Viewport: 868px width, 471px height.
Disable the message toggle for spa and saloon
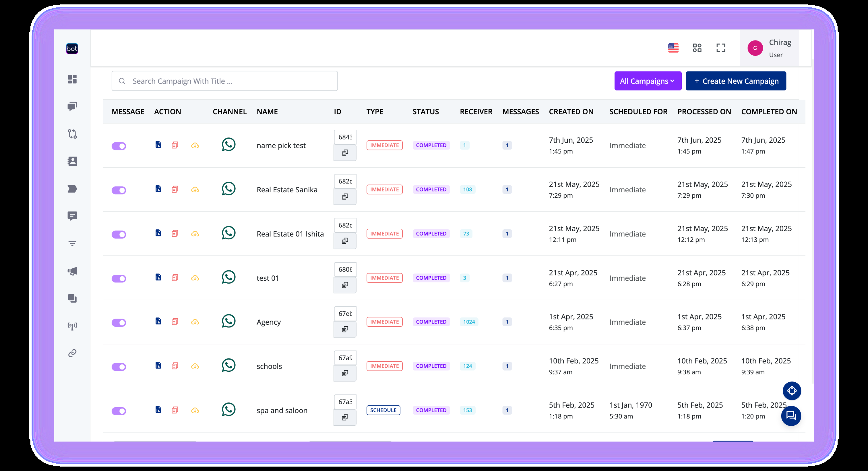click(x=119, y=411)
